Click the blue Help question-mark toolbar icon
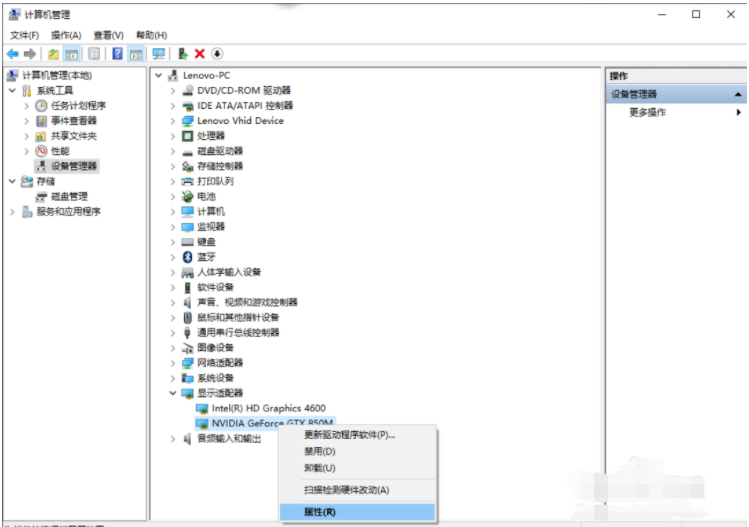749x527 pixels. 118,53
